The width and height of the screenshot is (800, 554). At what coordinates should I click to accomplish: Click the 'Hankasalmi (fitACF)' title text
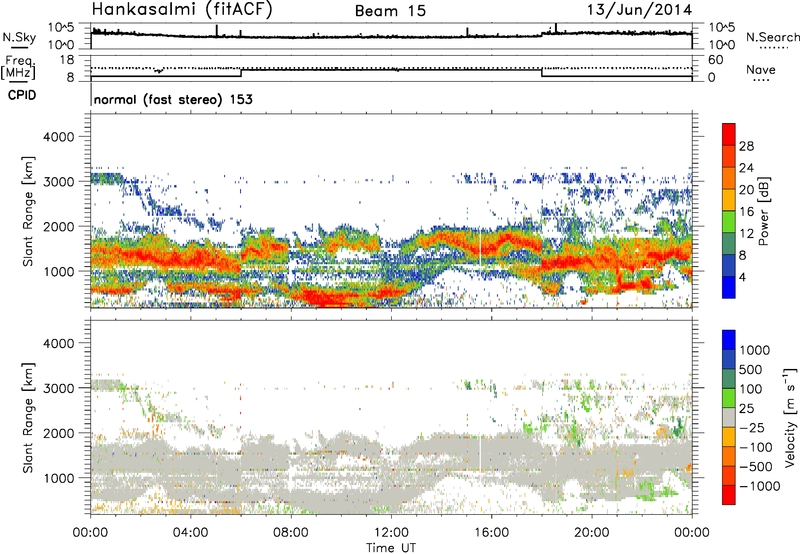182,10
